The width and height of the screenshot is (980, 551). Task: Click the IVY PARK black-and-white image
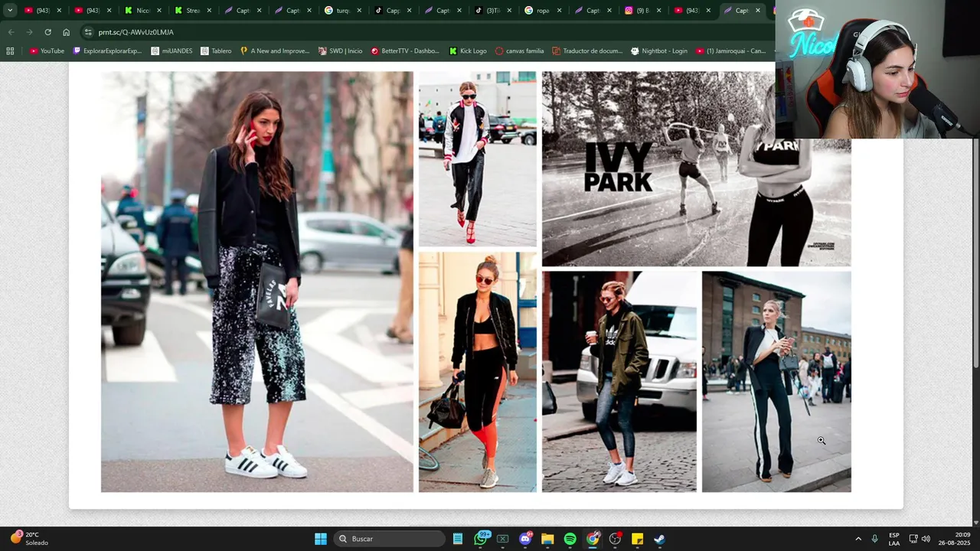(x=696, y=168)
